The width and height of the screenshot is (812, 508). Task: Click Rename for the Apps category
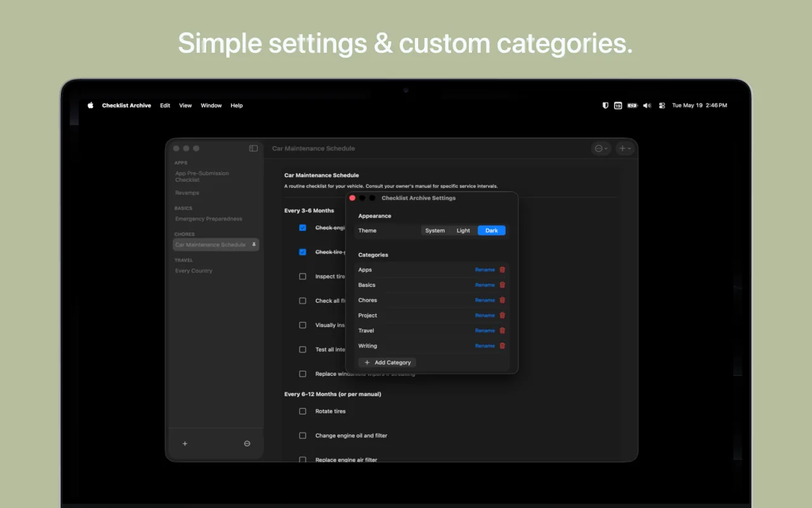tap(485, 270)
